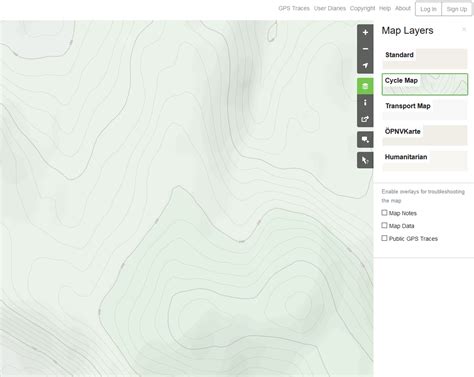The width and height of the screenshot is (474, 377).
Task: Open the About page link
Action: pyautogui.click(x=403, y=8)
